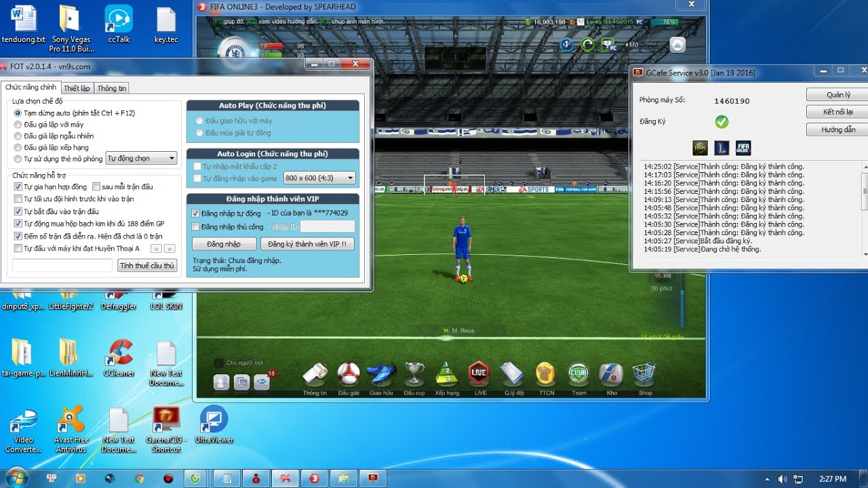The height and width of the screenshot is (488, 868).
Task: Switch to the Thiết lập tab
Action: tap(77, 88)
